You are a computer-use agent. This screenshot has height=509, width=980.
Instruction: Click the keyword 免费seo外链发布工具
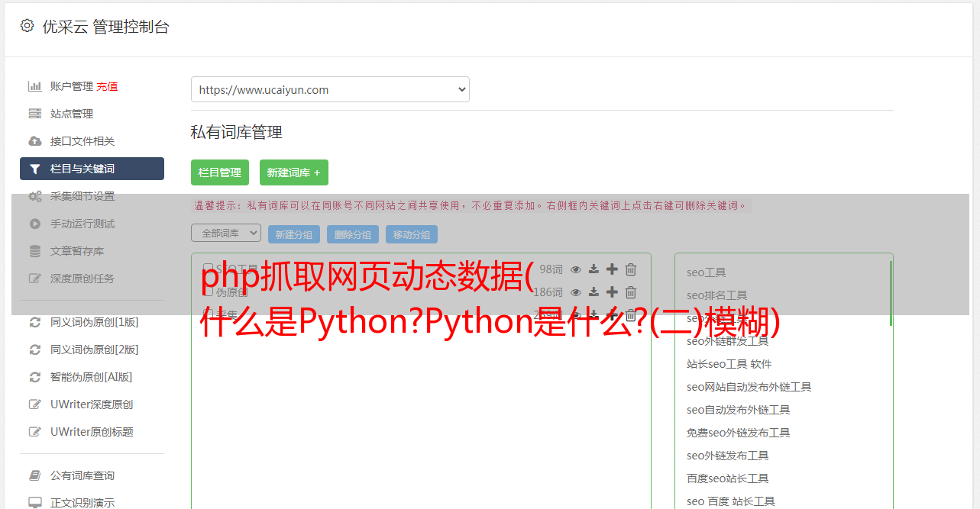tap(739, 433)
